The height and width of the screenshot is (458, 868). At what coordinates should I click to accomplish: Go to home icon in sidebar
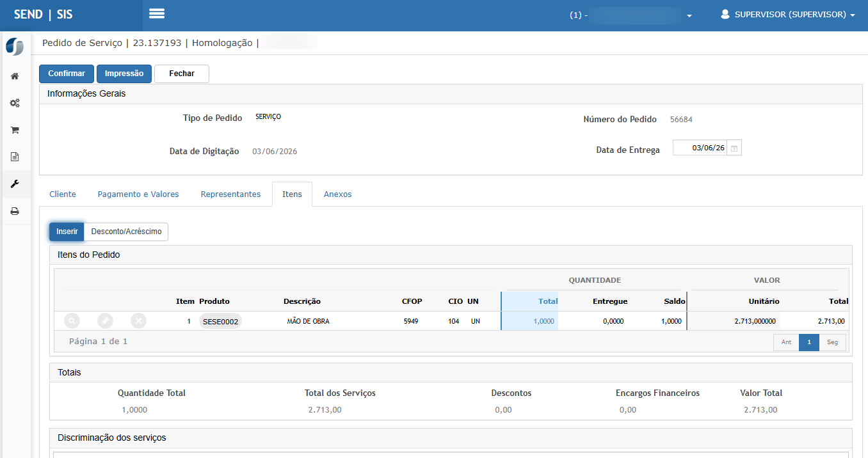click(15, 76)
